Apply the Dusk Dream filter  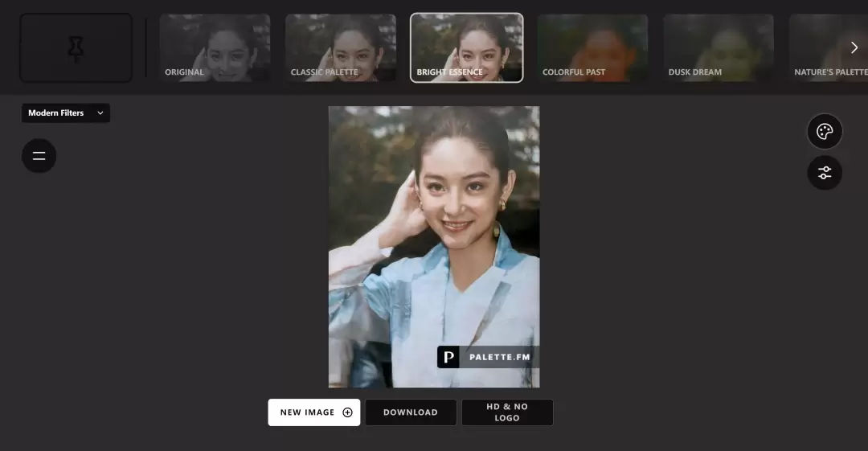pos(719,48)
